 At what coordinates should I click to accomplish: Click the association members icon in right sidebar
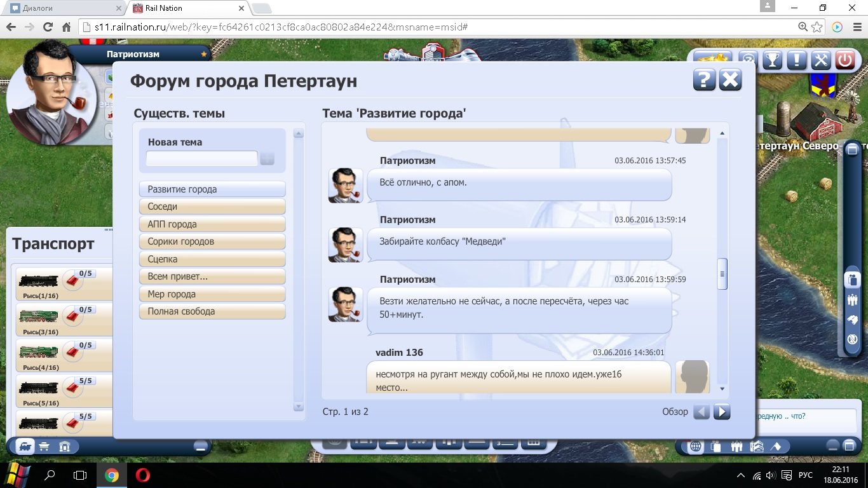point(852,299)
